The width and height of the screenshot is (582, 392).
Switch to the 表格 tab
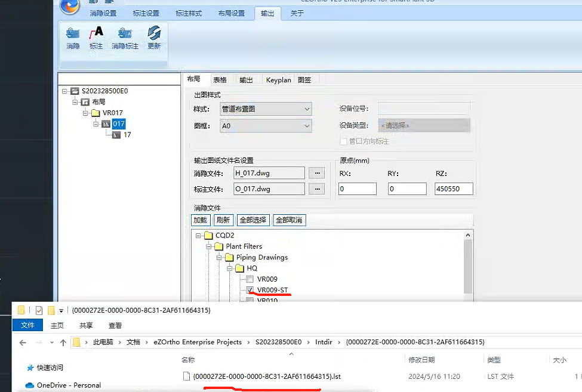(220, 80)
